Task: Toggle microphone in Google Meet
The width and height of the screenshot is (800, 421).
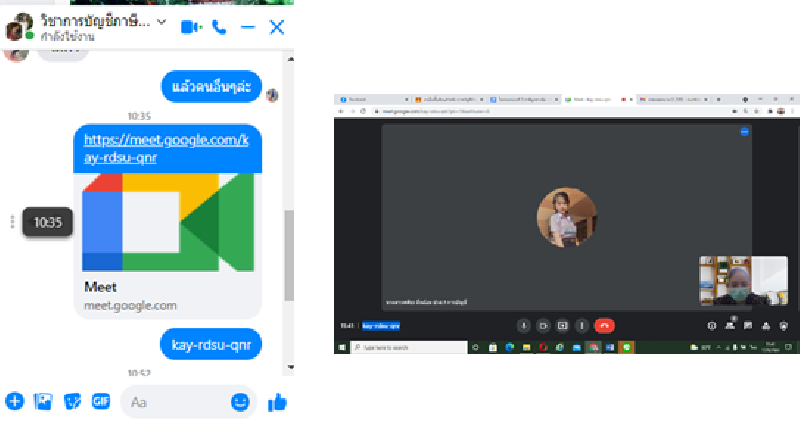Action: pos(523,325)
